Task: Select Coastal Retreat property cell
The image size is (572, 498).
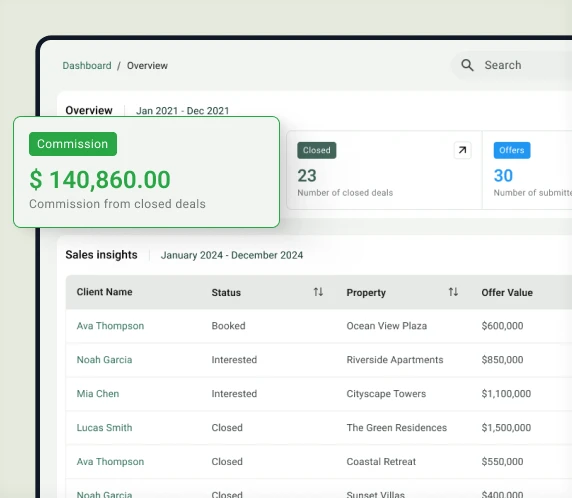Action: (x=381, y=462)
